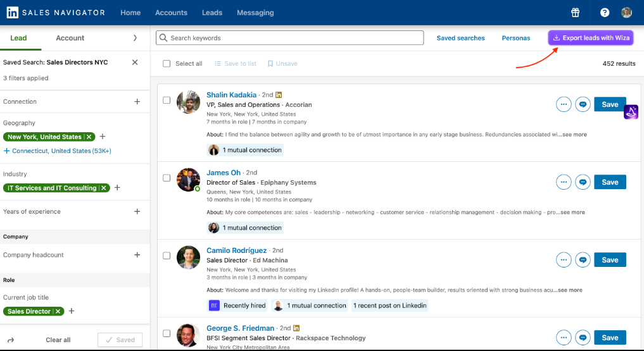Screen dimensions: 644x351
Task: Message George S. Friedman via chat icon
Action: click(583, 338)
